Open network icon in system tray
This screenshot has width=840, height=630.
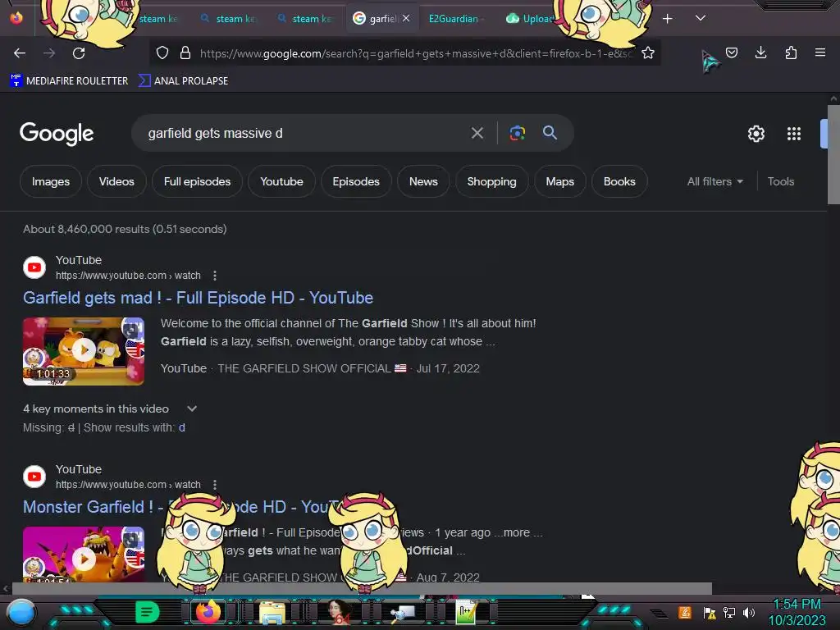coord(729,612)
